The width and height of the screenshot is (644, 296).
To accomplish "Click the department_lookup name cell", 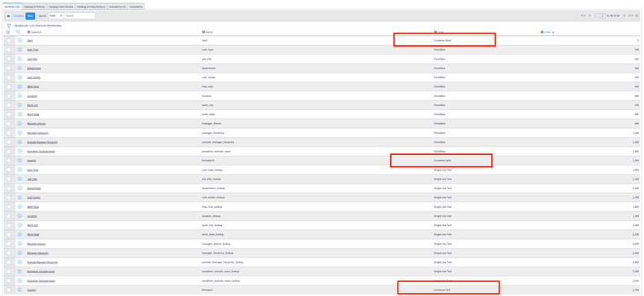I will [x=214, y=188].
